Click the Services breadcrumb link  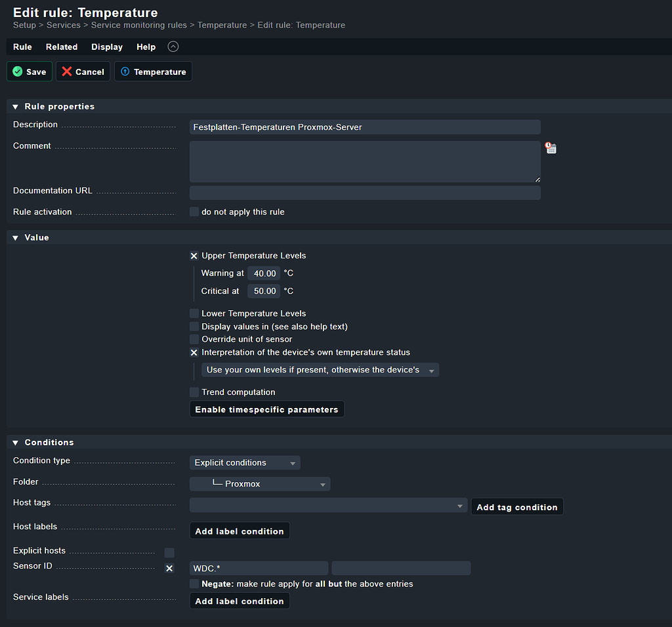[64, 25]
